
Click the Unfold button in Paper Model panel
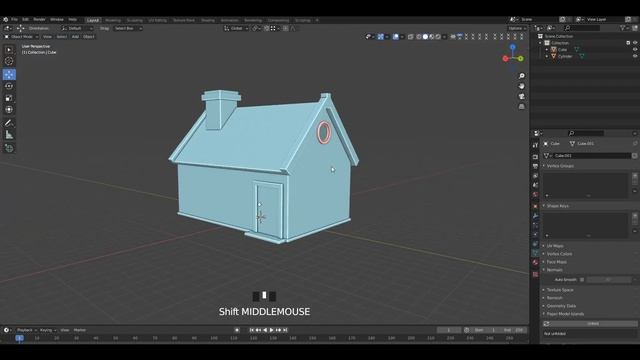point(590,324)
